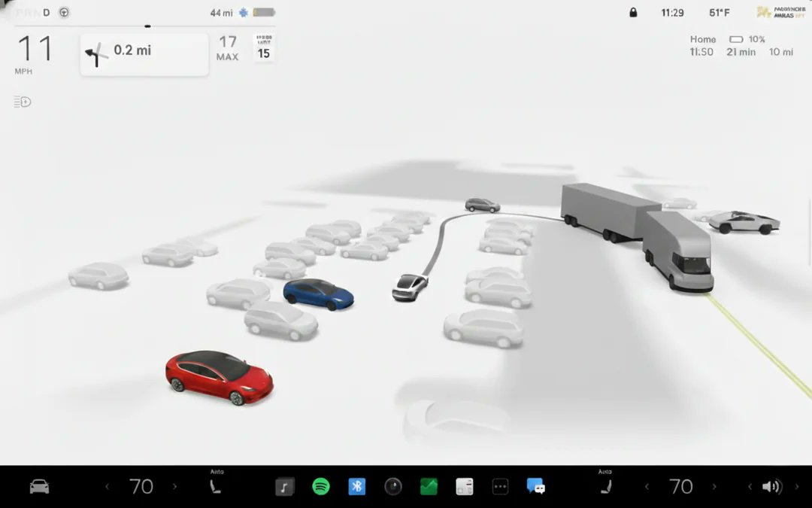Tap the 17 MAX set speed

click(227, 48)
